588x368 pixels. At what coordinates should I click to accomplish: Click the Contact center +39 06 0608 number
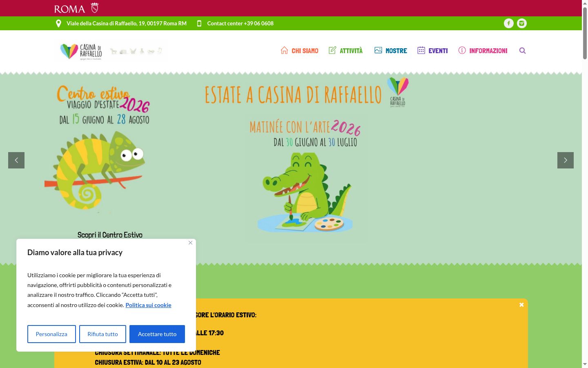[x=241, y=23]
